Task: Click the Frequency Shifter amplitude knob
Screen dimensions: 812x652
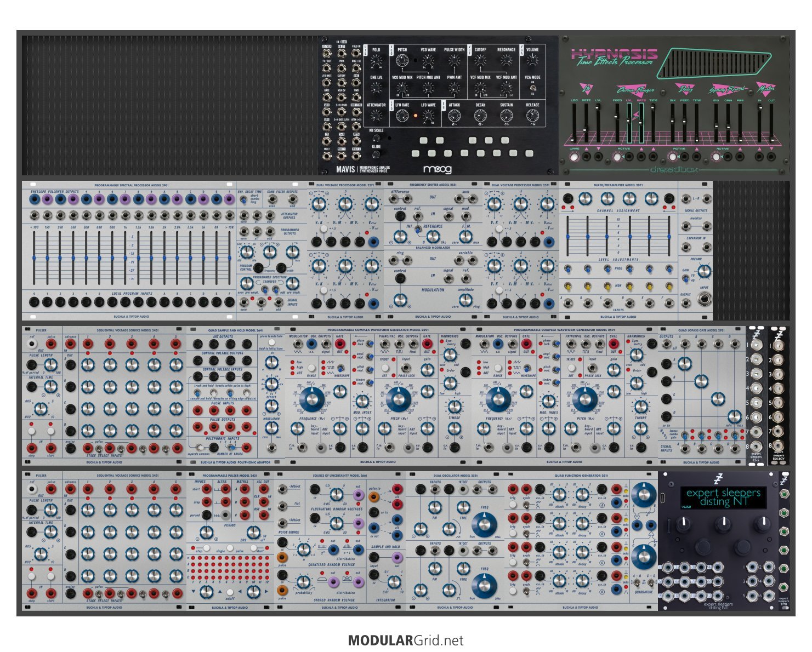Action: [465, 300]
